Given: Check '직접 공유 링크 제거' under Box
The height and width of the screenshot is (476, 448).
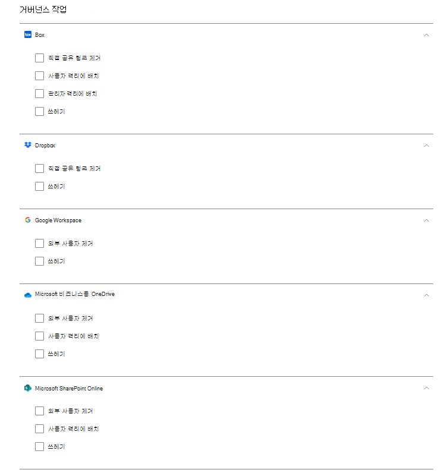Looking at the screenshot, I should click(40, 58).
